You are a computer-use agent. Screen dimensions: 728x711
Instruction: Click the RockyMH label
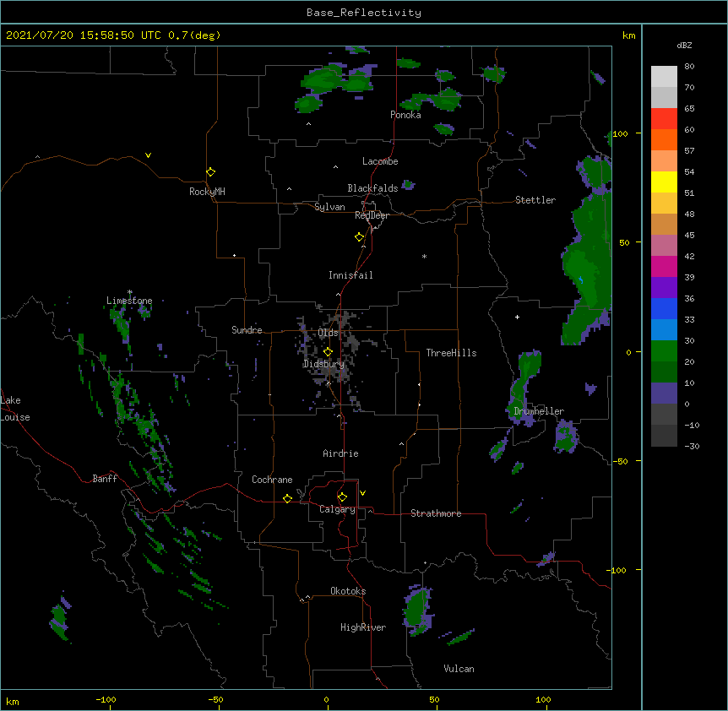click(x=207, y=192)
